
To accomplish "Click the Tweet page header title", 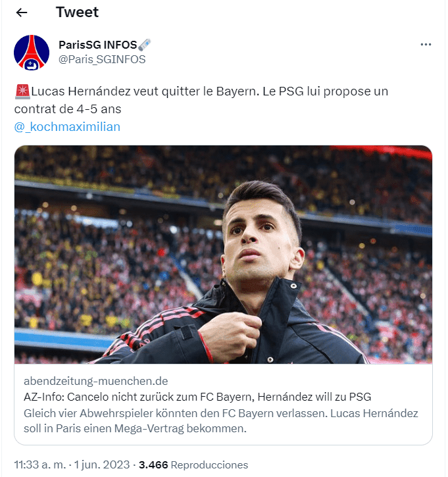I will click(77, 12).
